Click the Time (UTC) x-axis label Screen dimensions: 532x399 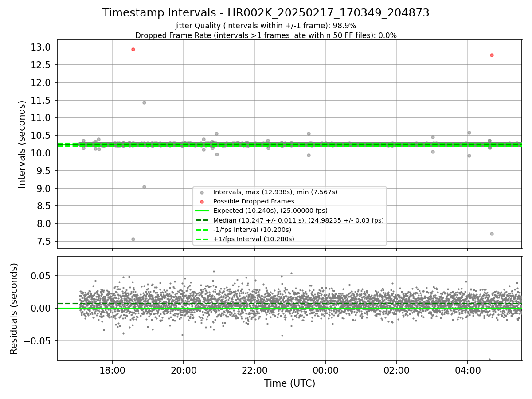(289, 383)
